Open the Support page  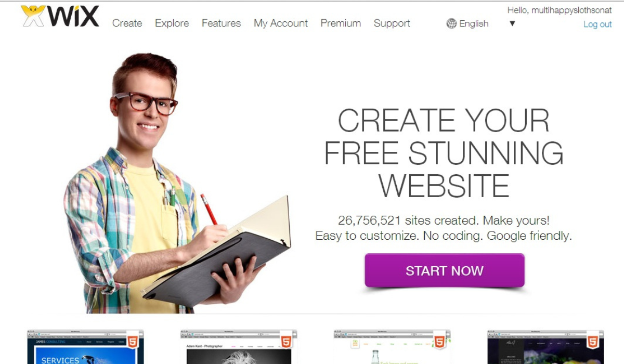click(392, 23)
